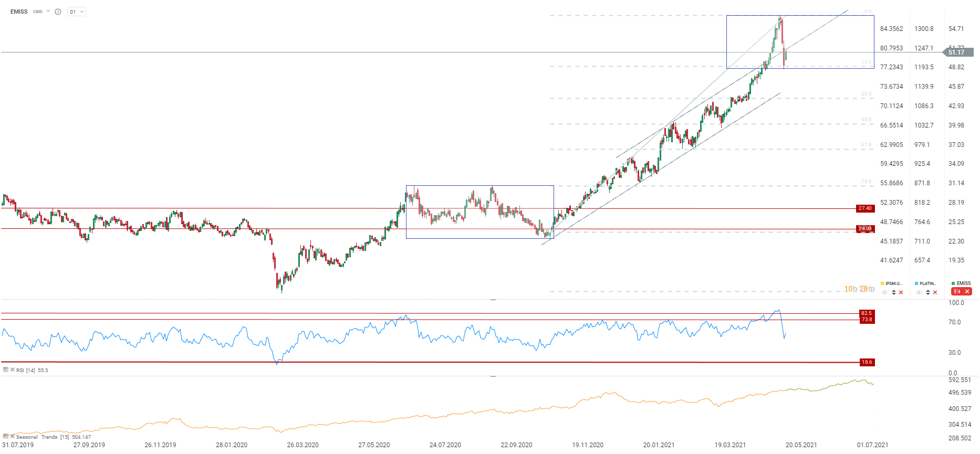
Task: Click the EMISS symbol name label
Action: point(19,12)
